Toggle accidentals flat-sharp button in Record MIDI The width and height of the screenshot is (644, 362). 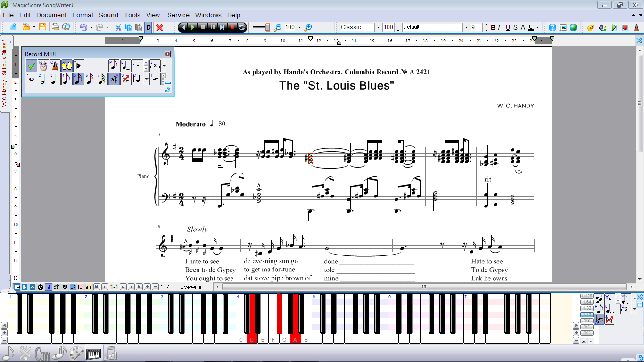[x=114, y=79]
